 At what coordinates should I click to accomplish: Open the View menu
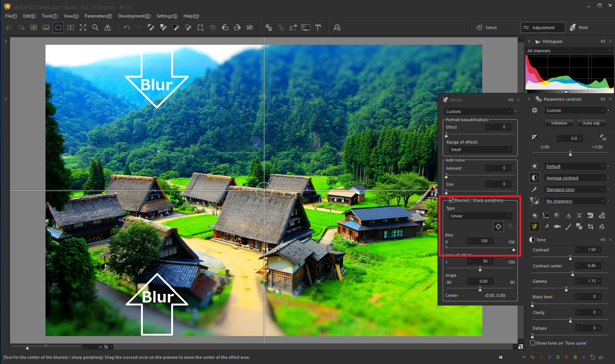71,16
